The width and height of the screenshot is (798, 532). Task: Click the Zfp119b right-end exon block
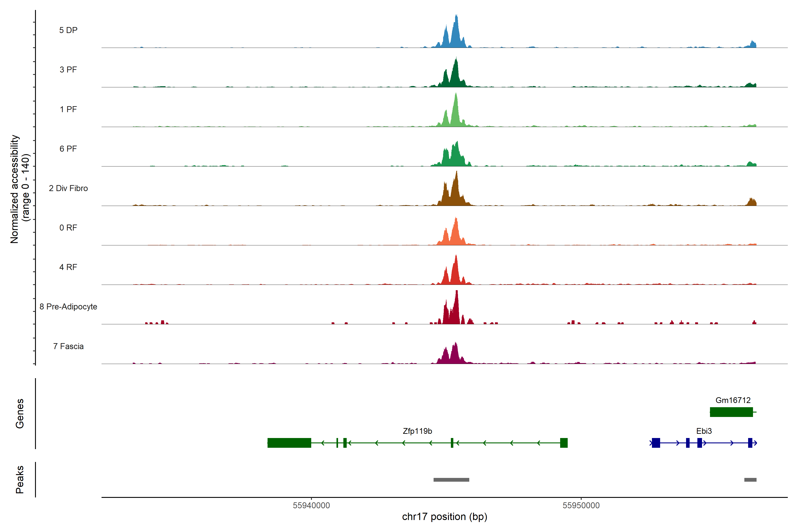tap(563, 443)
